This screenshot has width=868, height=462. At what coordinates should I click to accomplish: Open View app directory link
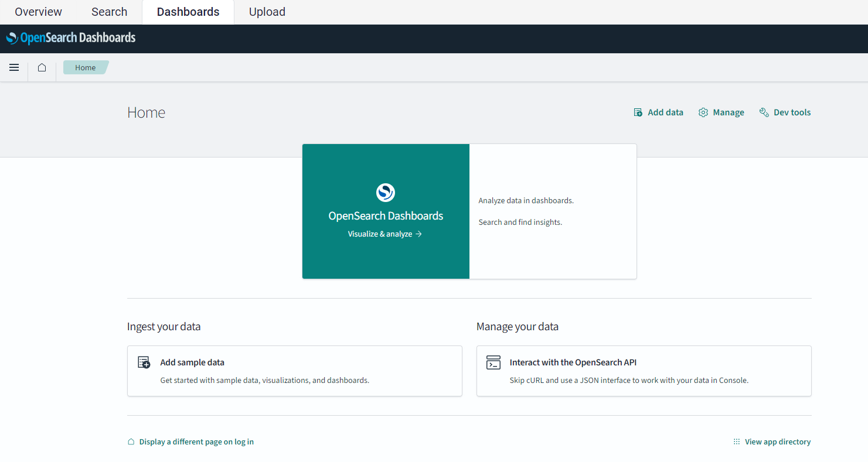pyautogui.click(x=778, y=442)
